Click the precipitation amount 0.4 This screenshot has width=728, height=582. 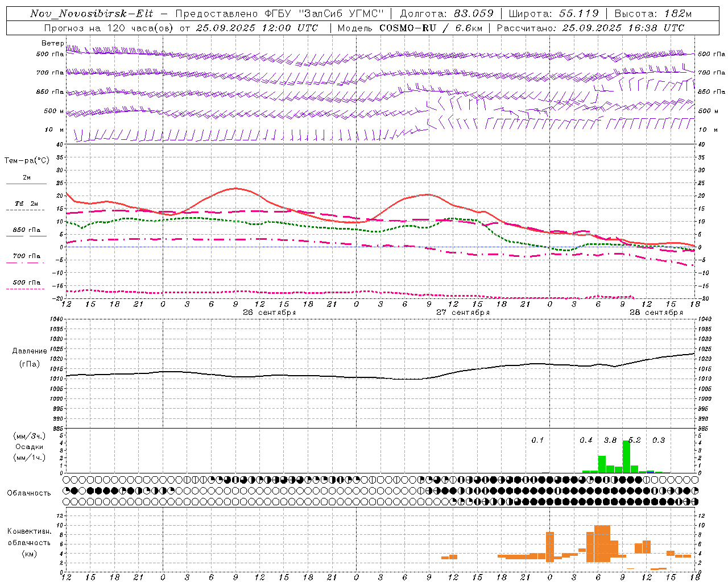586,440
